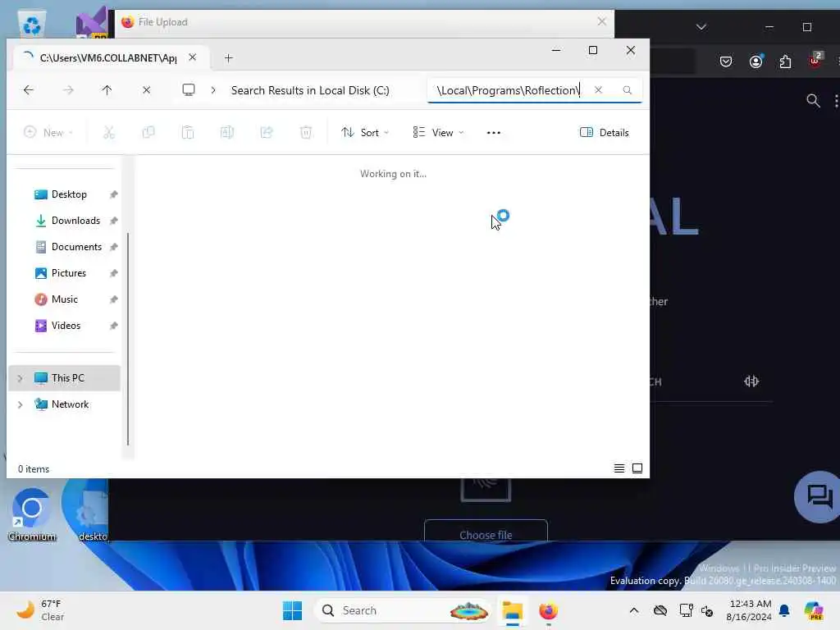840x630 pixels.
Task: Switch to details list view in status bar
Action: point(619,468)
